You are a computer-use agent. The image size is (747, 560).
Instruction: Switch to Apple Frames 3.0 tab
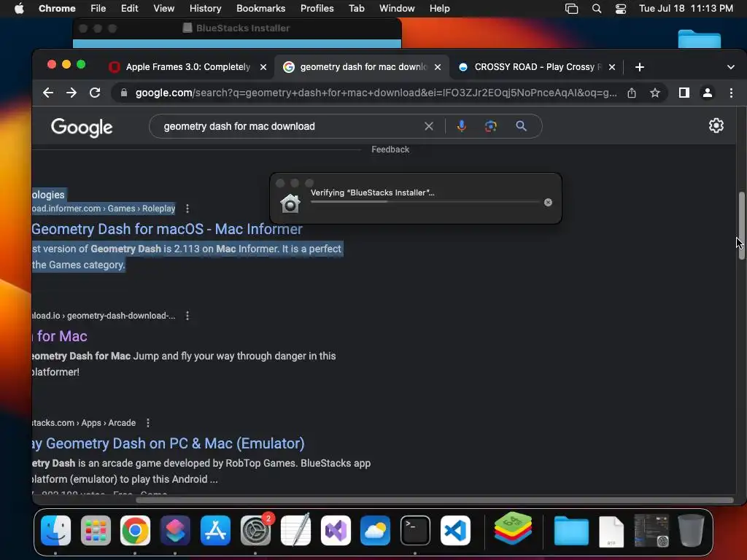[x=187, y=67]
